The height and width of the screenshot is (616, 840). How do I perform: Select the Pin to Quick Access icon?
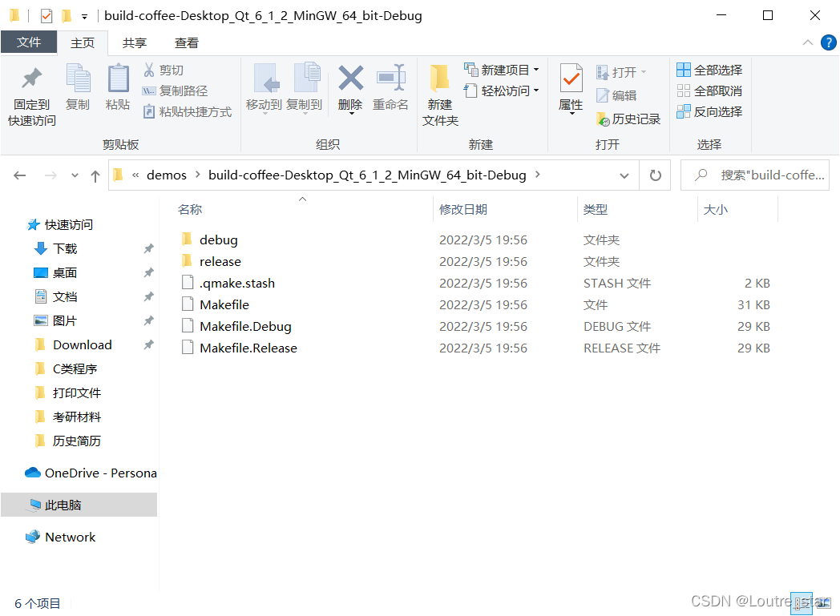click(30, 91)
